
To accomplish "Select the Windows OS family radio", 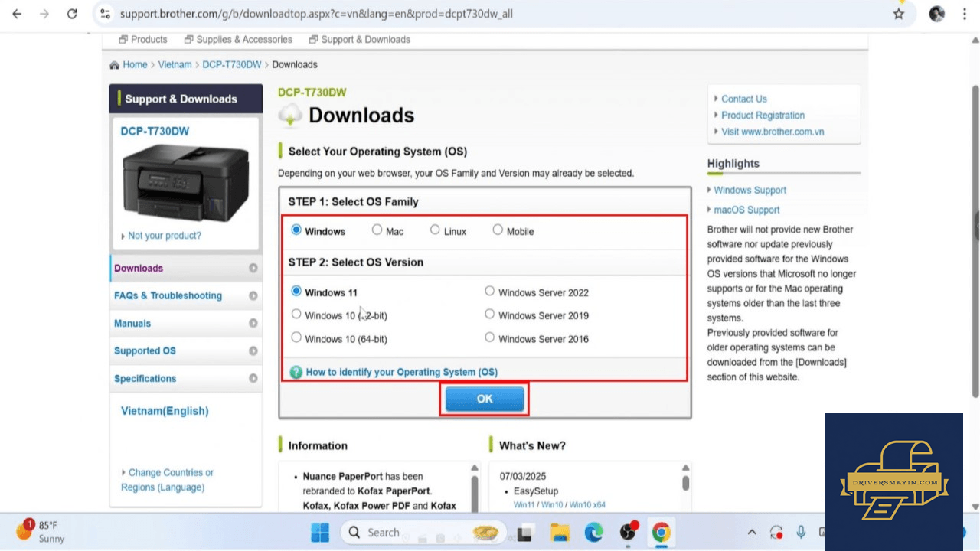I will 296,230.
